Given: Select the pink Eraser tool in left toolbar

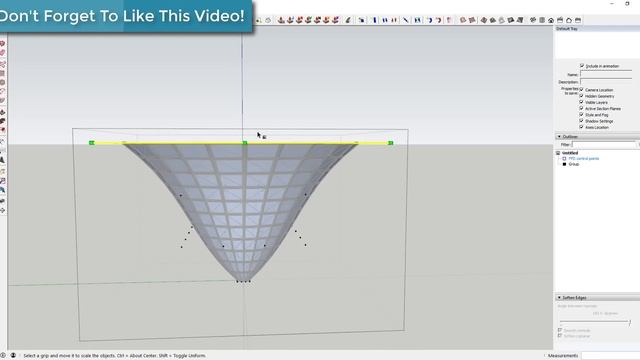Looking at the screenshot, I should pos(2,53).
